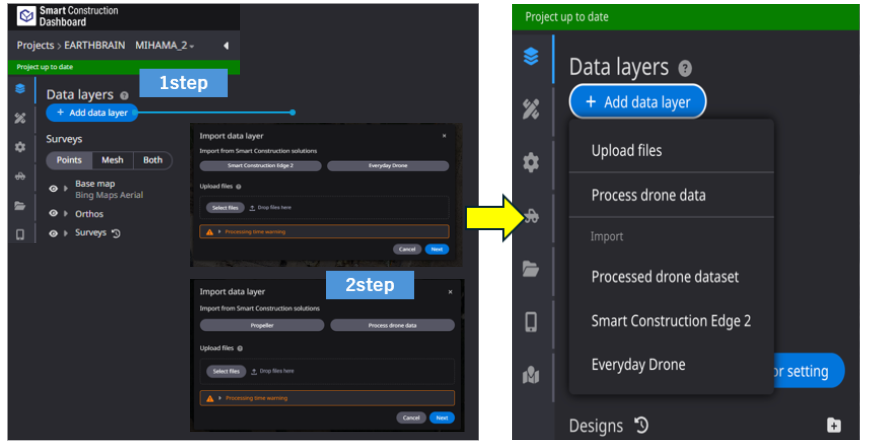Click history icon beside Designs heading
Image resolution: width=869 pixels, height=442 pixels.
pyautogui.click(x=641, y=425)
